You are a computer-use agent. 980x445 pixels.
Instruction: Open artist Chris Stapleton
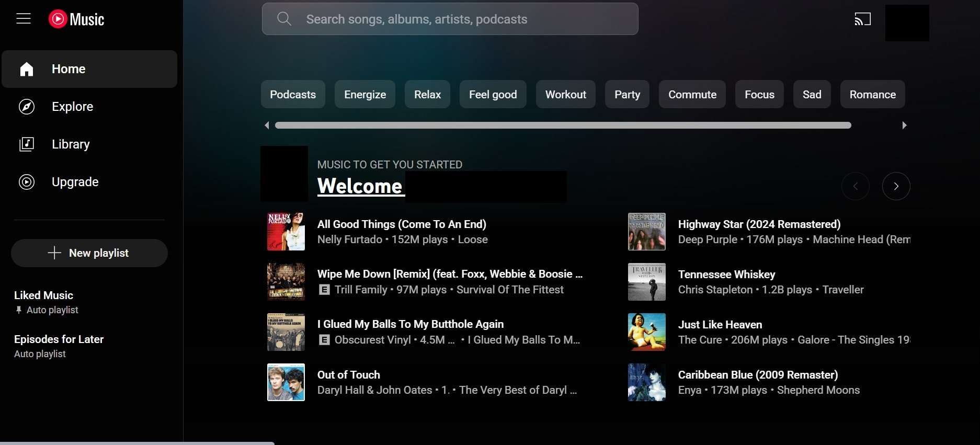click(715, 290)
